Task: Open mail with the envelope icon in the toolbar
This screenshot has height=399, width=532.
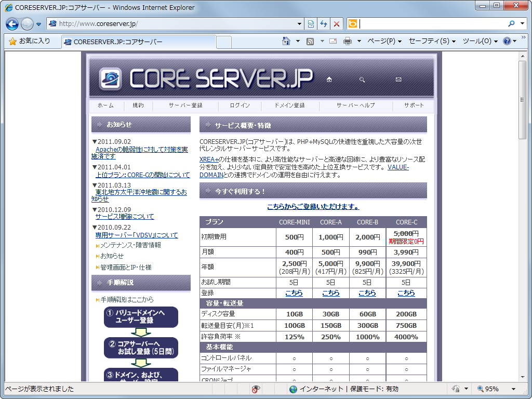Action: coord(332,41)
